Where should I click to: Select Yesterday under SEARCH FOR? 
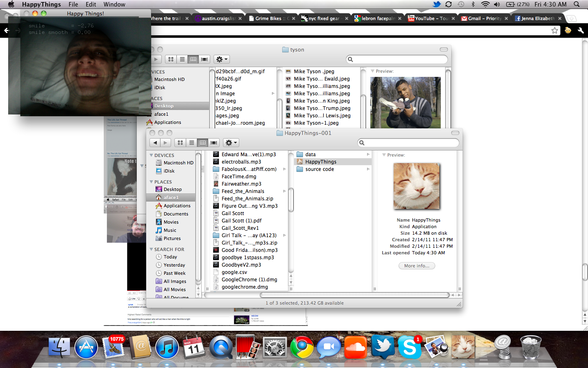[174, 265]
